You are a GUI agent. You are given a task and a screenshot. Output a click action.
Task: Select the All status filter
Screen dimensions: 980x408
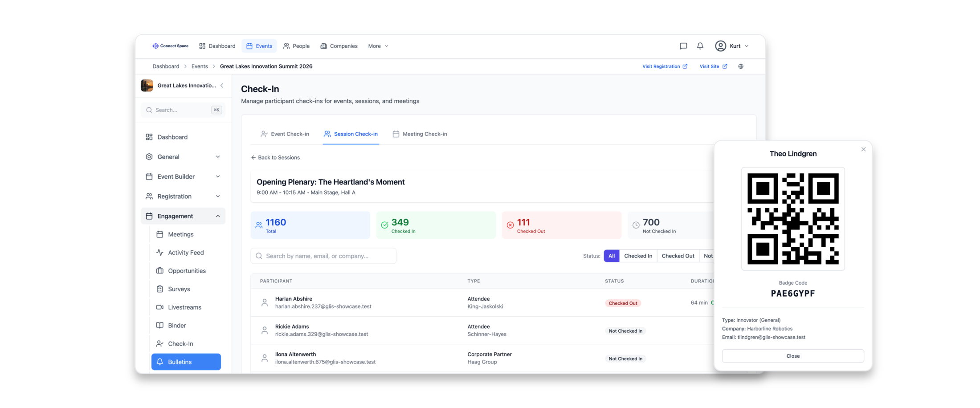pos(612,256)
